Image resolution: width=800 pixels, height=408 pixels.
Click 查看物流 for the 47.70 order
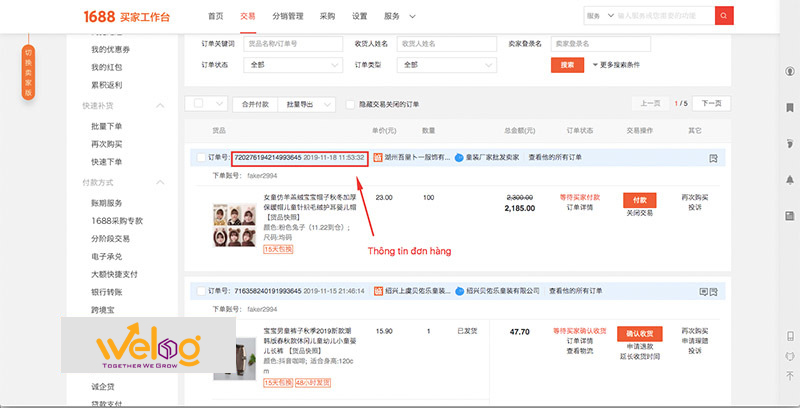pyautogui.click(x=580, y=351)
